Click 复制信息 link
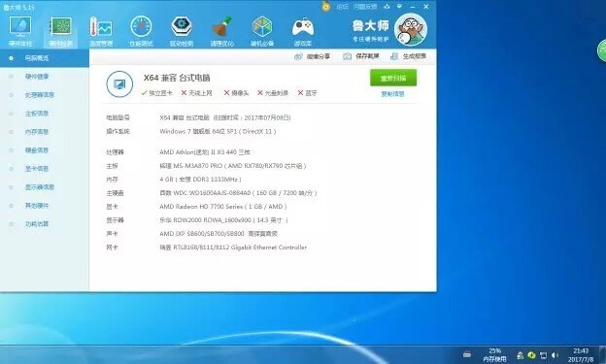 click(392, 94)
